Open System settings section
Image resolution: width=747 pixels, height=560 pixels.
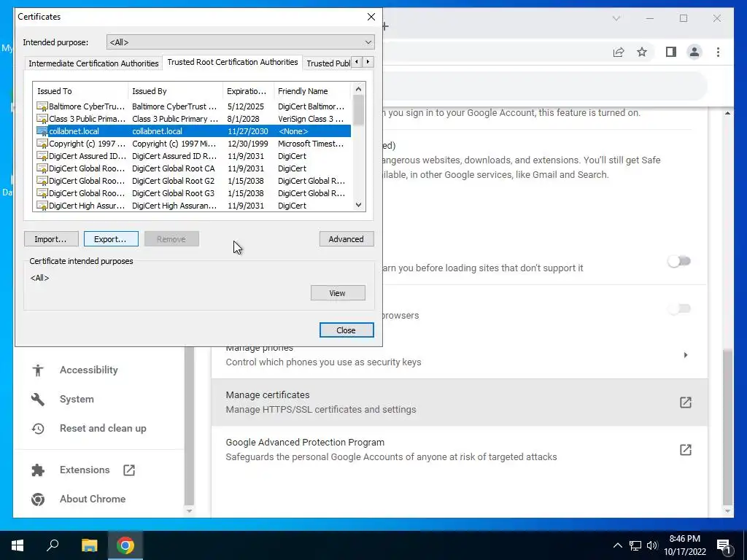click(76, 399)
